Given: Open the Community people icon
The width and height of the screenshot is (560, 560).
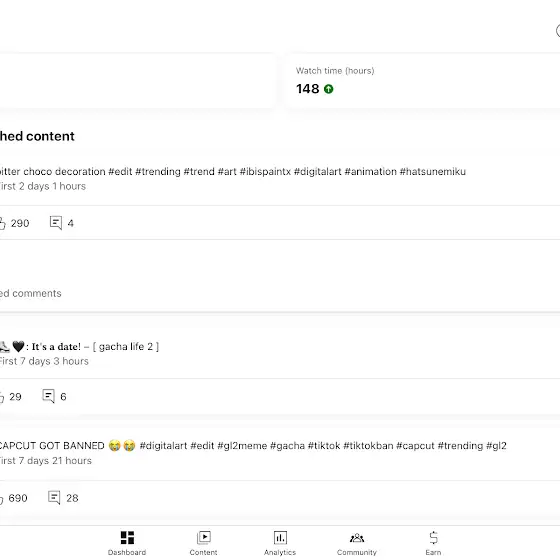Looking at the screenshot, I should pos(357,538).
